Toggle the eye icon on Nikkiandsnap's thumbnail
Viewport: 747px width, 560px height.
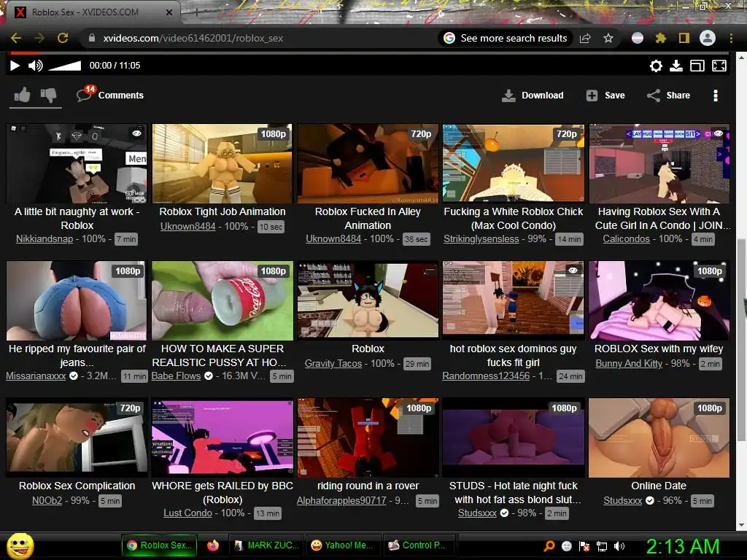(136, 133)
